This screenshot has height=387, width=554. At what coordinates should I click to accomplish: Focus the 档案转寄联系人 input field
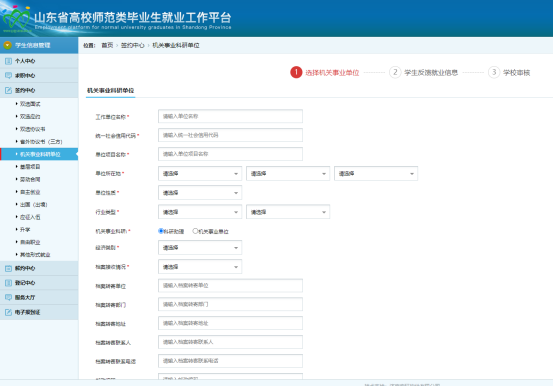click(x=230, y=342)
